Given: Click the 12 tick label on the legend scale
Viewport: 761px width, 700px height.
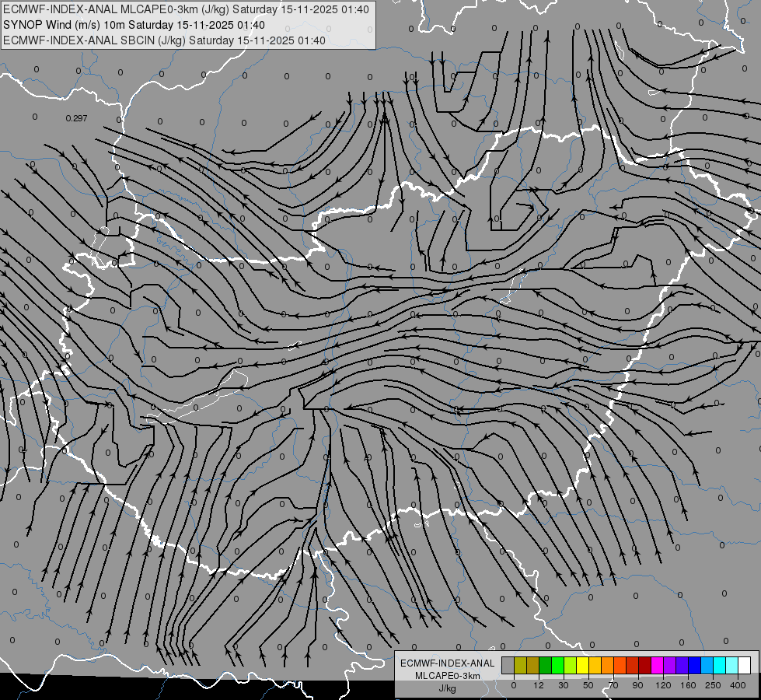Looking at the screenshot, I should coord(539,685).
